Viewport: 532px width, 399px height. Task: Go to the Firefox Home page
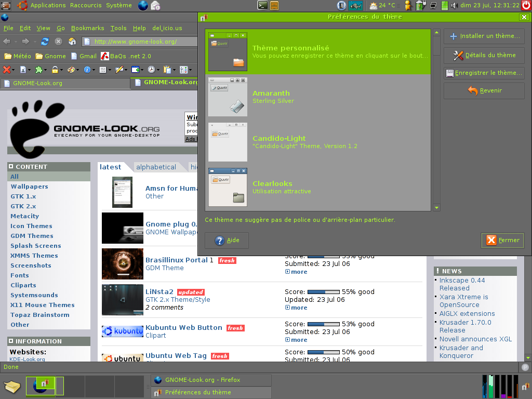(x=72, y=42)
